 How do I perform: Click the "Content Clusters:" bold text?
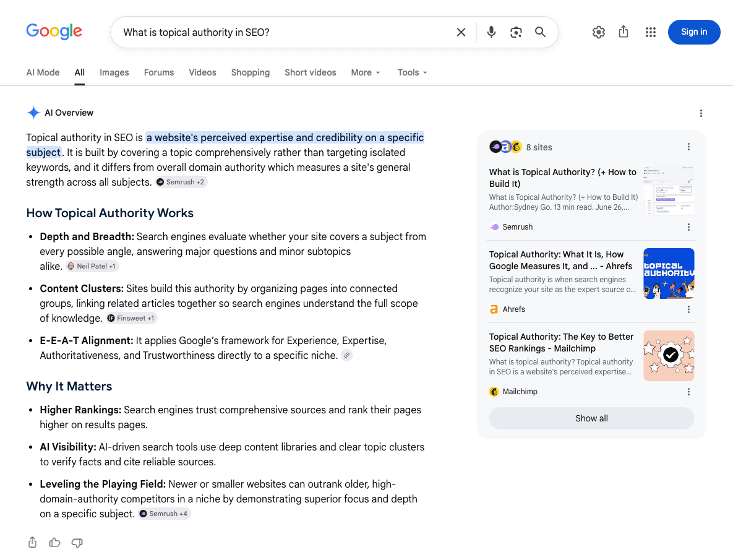(82, 288)
